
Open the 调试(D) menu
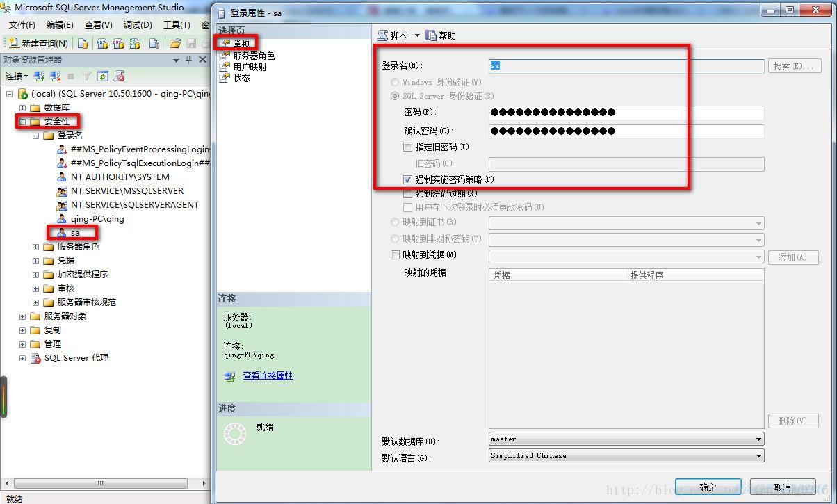pyautogui.click(x=138, y=25)
